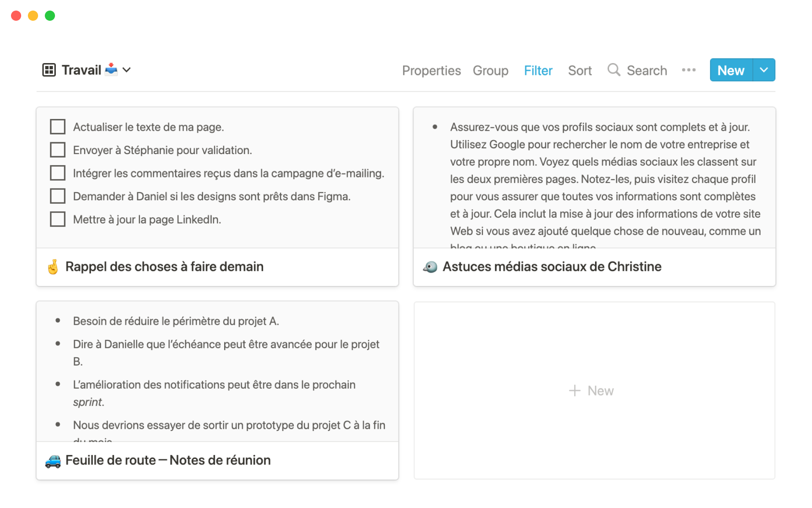Click the speech emoji on Astuces card
The height and width of the screenshot is (508, 812).
coord(430,267)
